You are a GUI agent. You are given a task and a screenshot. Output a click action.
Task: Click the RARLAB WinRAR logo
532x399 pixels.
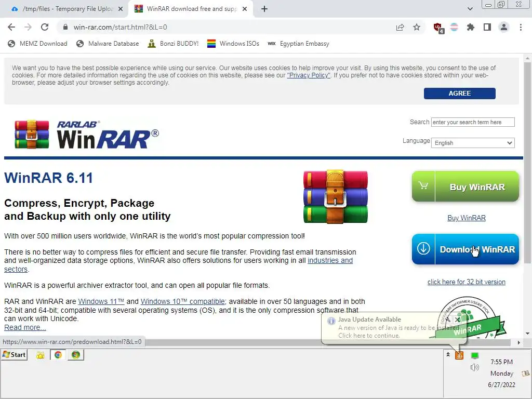click(87, 135)
